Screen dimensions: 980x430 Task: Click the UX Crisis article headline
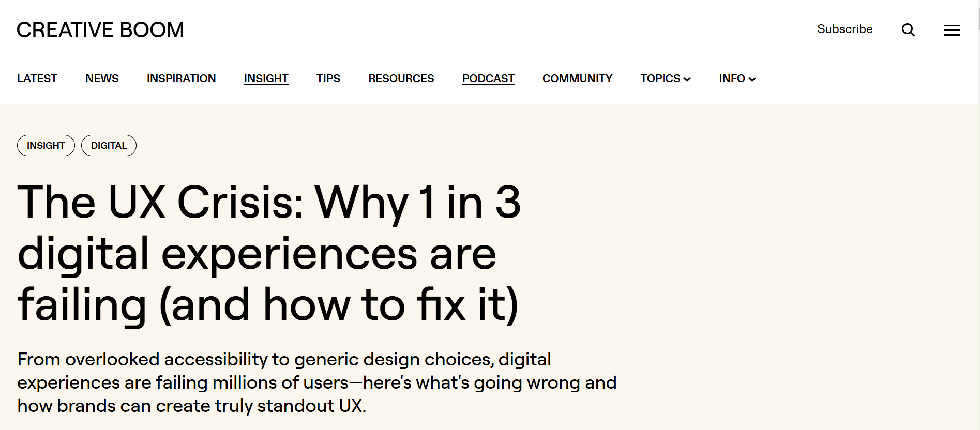point(269,253)
